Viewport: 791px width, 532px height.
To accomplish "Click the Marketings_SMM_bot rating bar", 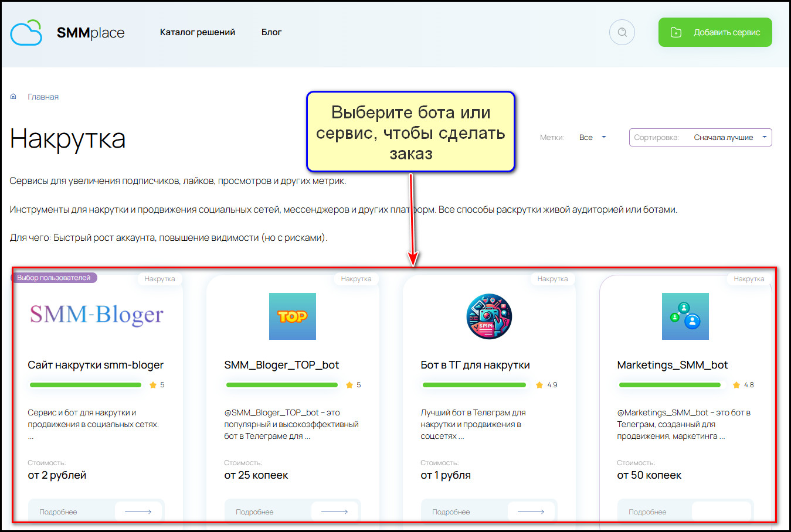I will pyautogui.click(x=670, y=385).
